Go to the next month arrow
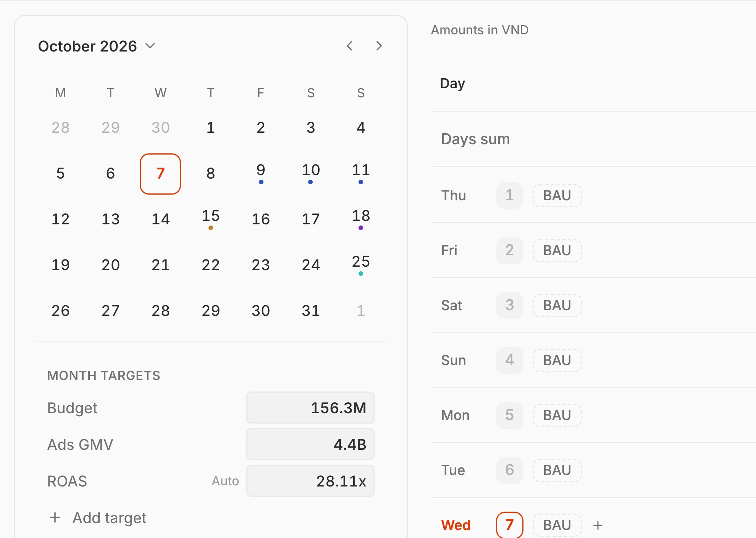The height and width of the screenshot is (538, 756). pos(379,46)
